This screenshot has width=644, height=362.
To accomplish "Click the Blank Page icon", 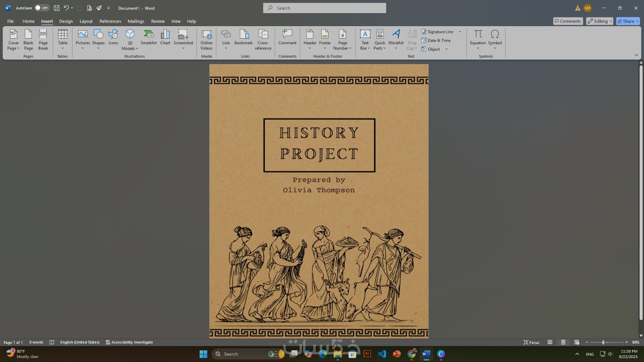I will pyautogui.click(x=28, y=39).
